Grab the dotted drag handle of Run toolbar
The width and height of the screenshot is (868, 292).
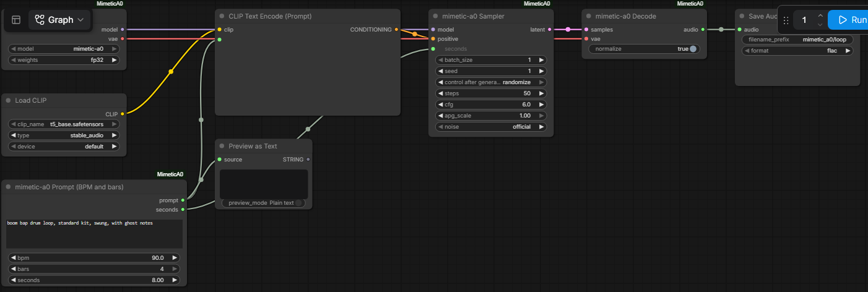coord(786,20)
